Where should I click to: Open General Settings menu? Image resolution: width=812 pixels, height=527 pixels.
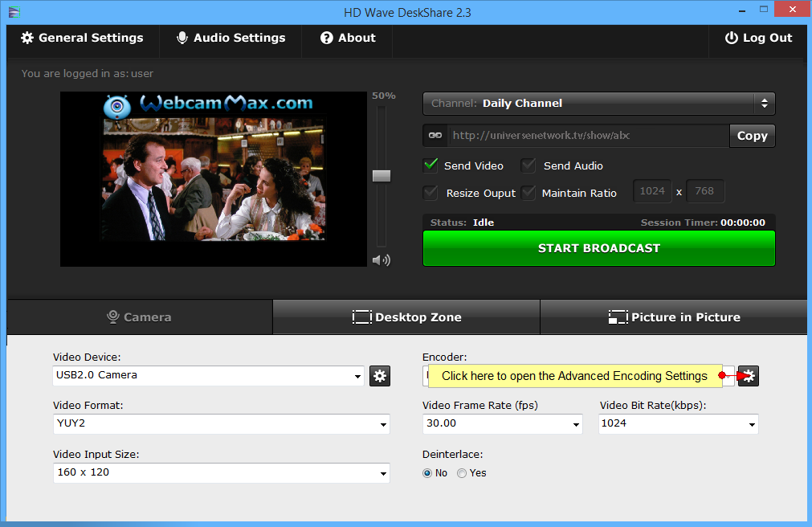coord(82,38)
